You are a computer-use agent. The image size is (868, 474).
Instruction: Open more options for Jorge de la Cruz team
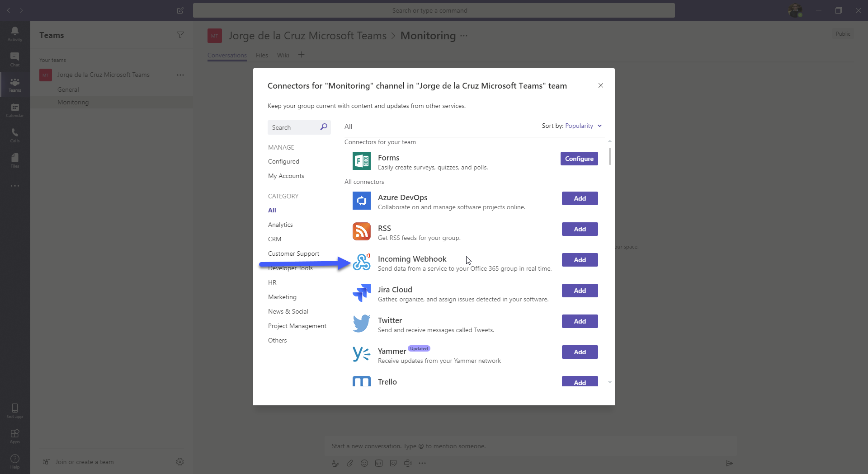(x=180, y=75)
